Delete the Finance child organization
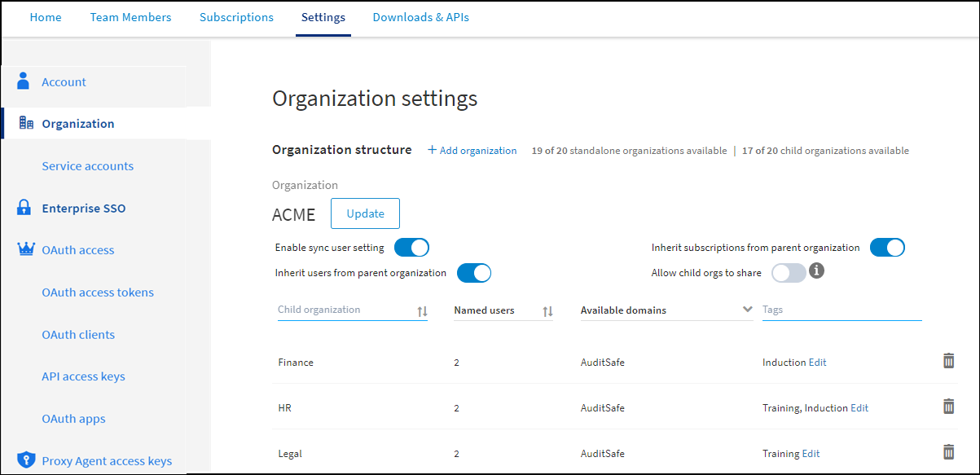 click(x=948, y=361)
